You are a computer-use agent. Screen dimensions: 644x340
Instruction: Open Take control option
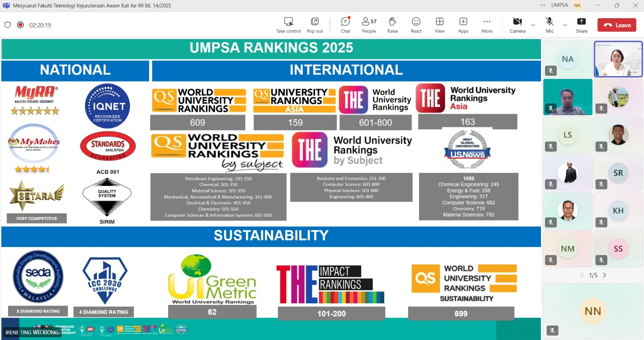point(288,25)
